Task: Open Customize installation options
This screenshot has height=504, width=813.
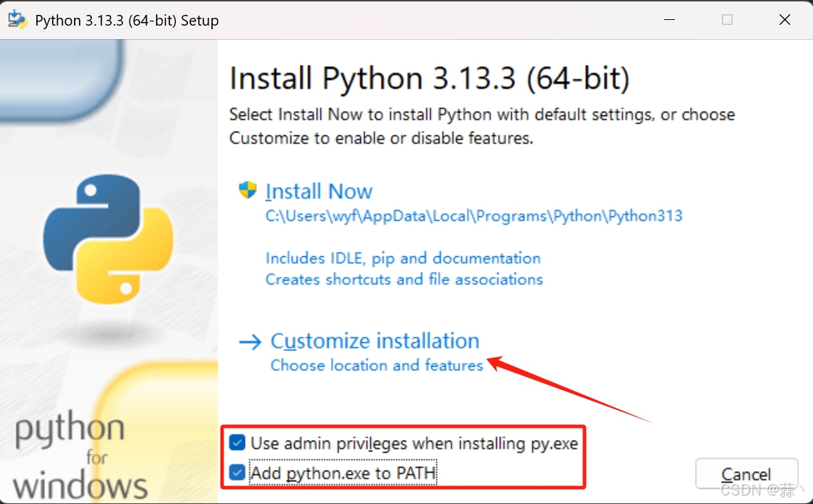Action: 374,341
